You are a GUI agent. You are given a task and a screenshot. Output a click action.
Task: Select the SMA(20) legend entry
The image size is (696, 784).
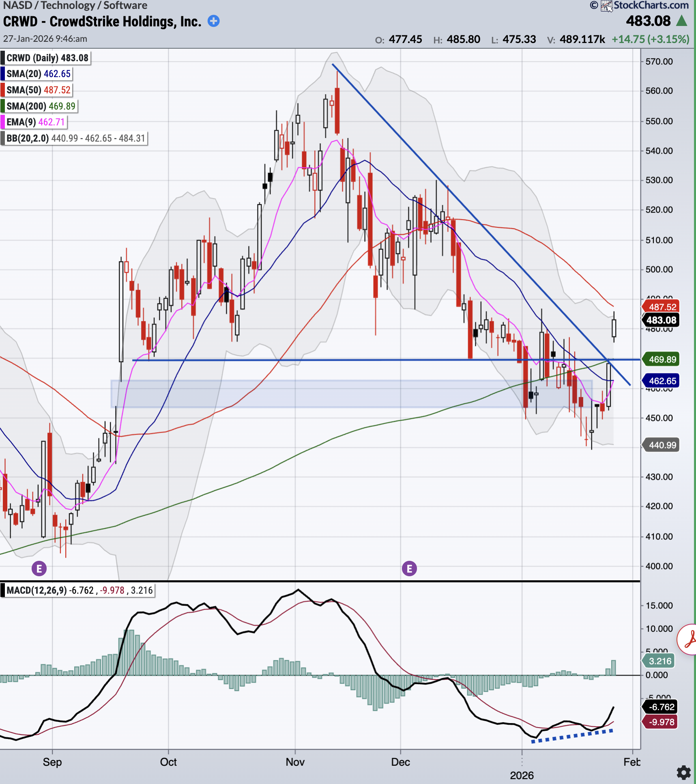[38, 74]
